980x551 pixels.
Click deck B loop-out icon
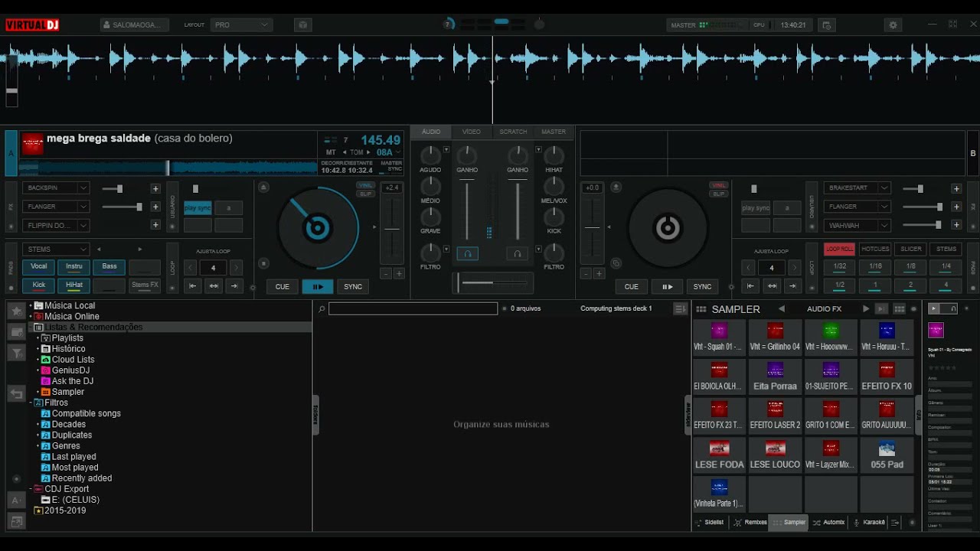tap(792, 286)
